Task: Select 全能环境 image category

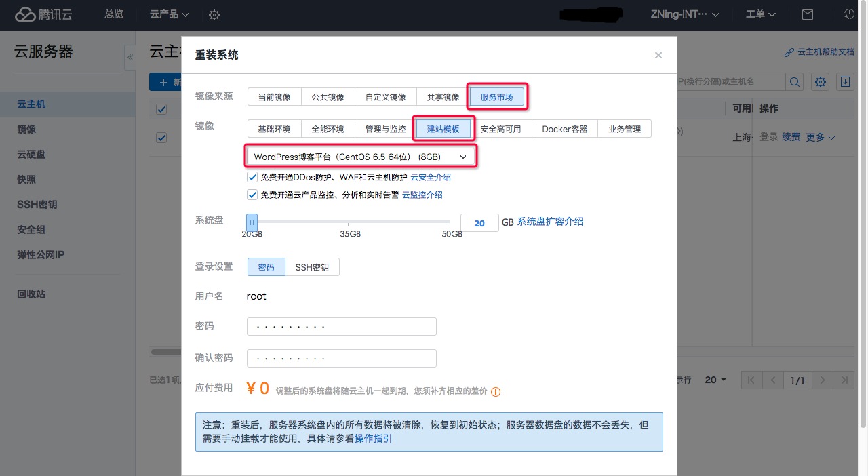Action: point(328,129)
